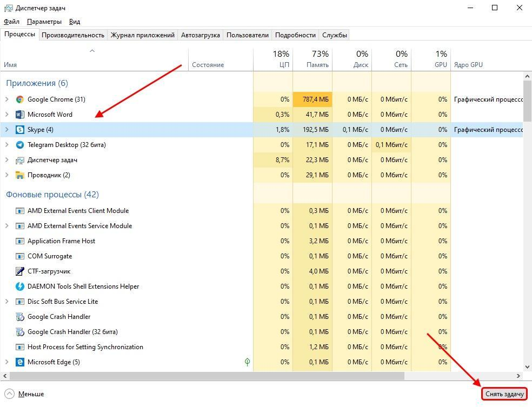Click the Microsoft Word process icon
532x407 pixels.
[x=20, y=115]
